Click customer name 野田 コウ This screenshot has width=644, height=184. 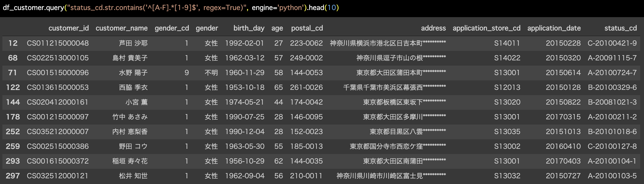133,146
